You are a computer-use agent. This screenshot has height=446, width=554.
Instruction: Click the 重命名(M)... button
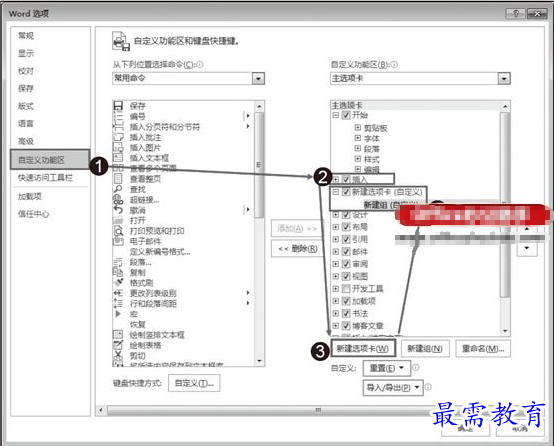(x=483, y=349)
